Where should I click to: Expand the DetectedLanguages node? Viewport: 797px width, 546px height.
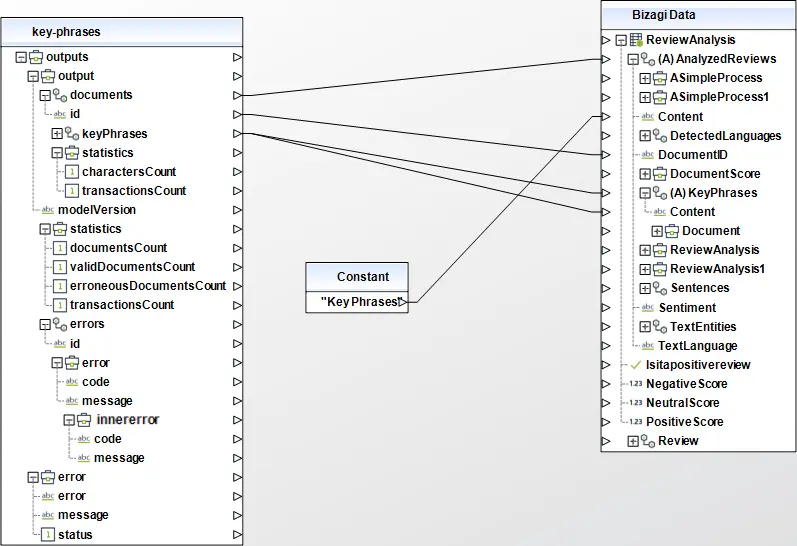click(645, 136)
